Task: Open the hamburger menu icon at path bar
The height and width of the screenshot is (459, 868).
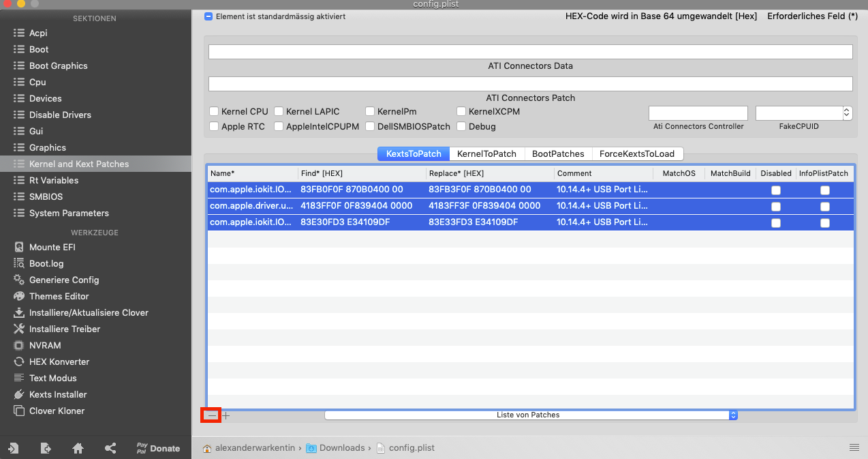Action: pos(854,447)
